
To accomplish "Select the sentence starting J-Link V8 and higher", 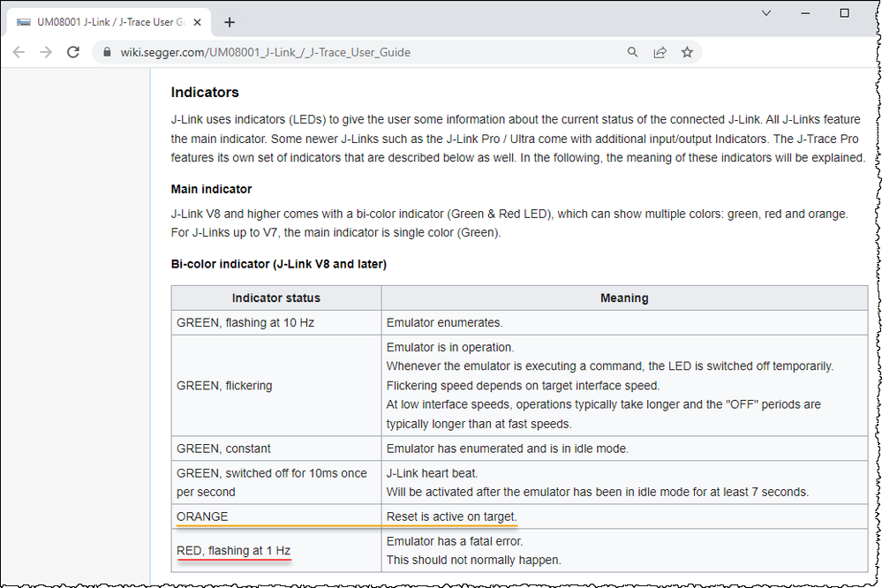I will pos(509,214).
